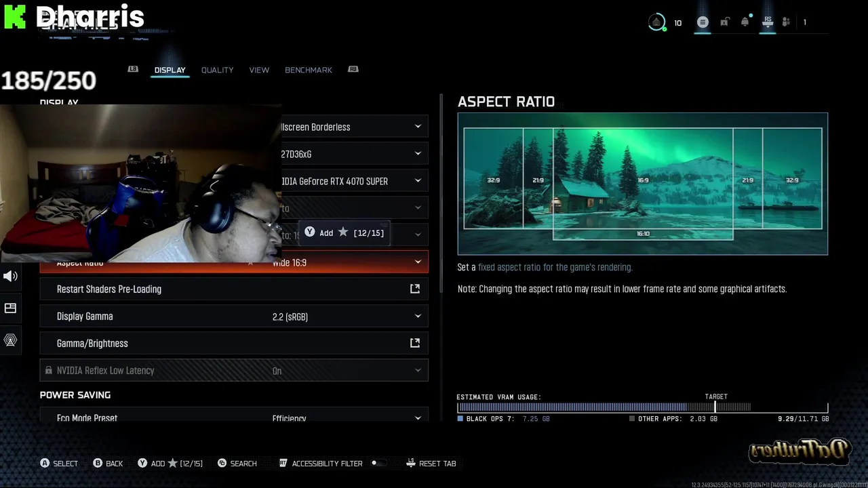The image size is (868, 488).
Task: Open the social friends icon
Action: click(x=786, y=22)
